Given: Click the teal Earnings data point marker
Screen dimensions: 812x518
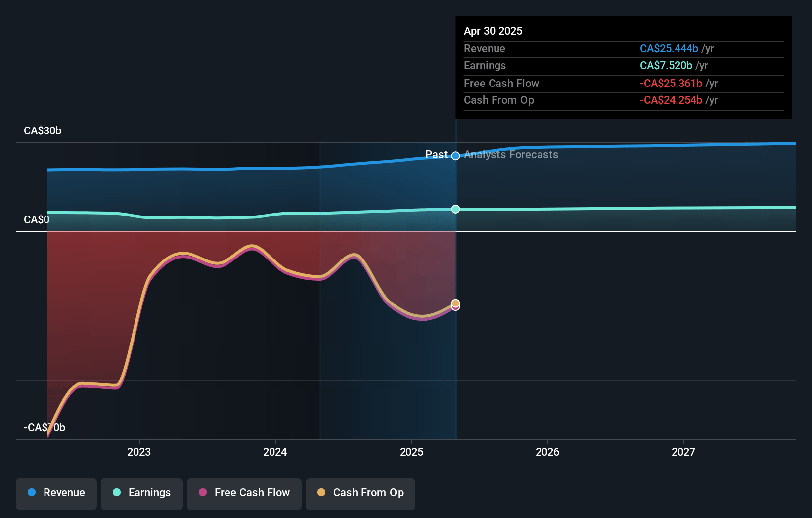Looking at the screenshot, I should 455,209.
